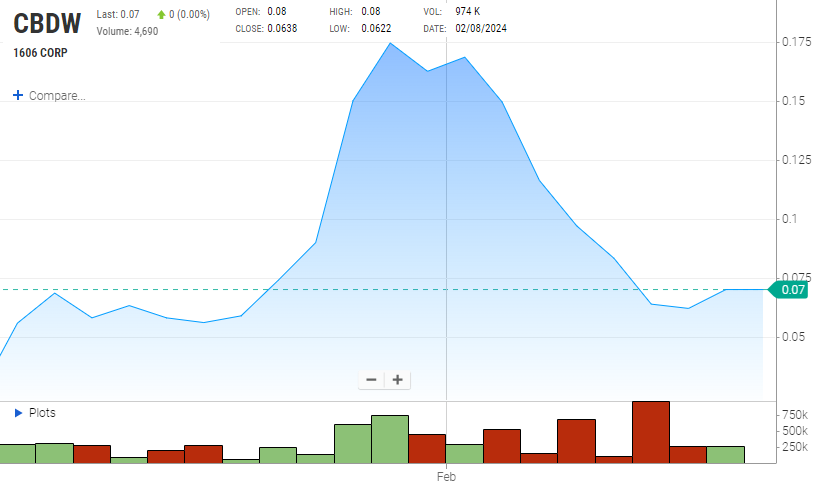Click the 0.07 current price tag
The width and height of the screenshot is (819, 485).
[x=789, y=290]
